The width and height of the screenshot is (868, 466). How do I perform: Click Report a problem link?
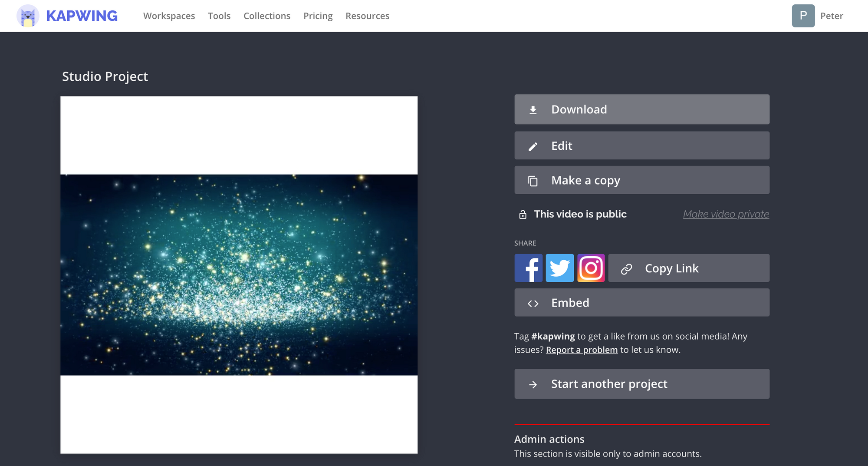582,350
